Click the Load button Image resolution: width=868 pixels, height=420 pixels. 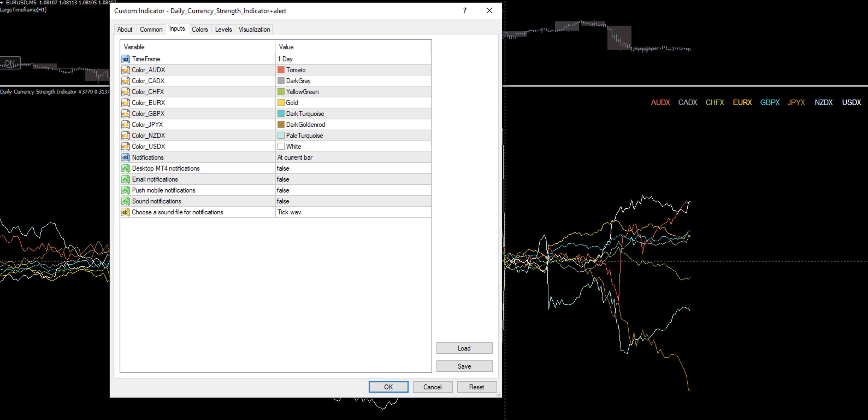coord(464,348)
